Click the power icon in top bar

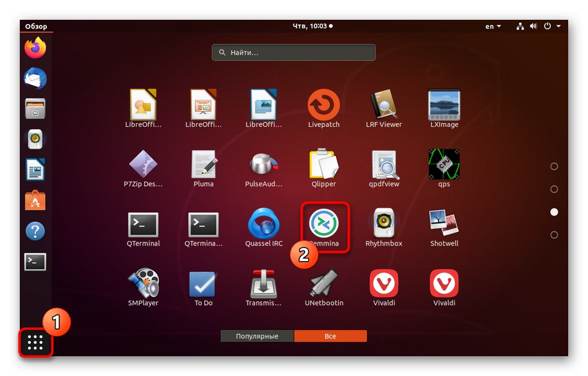(548, 26)
